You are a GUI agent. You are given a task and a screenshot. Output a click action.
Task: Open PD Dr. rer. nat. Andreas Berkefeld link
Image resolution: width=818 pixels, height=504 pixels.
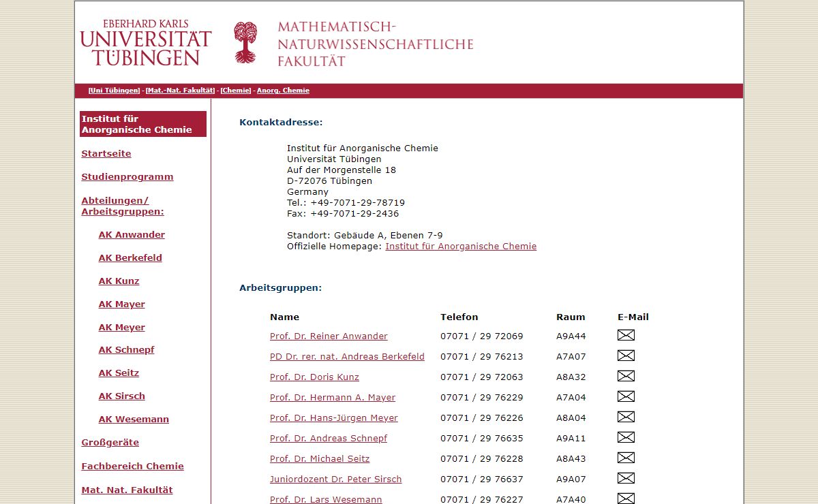[347, 357]
